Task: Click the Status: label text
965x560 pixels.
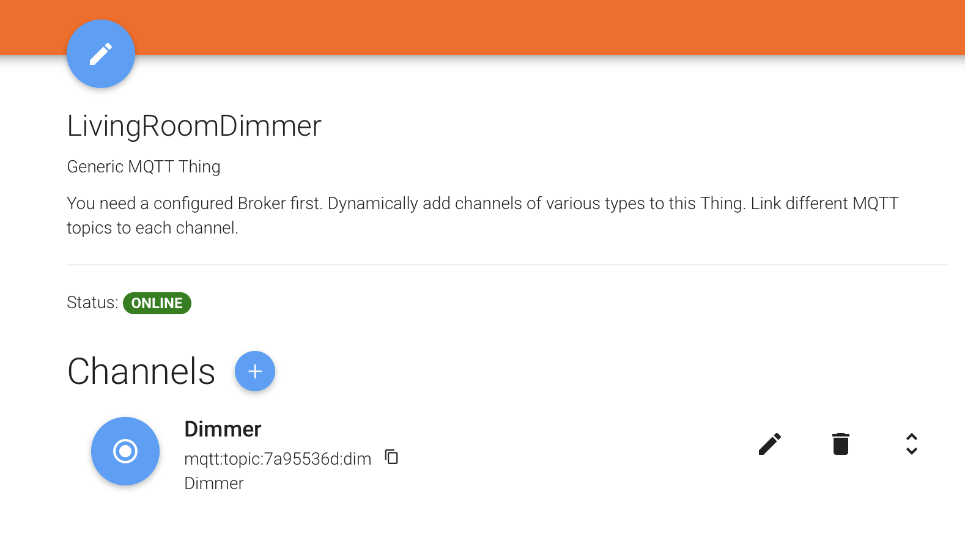Action: (x=92, y=303)
